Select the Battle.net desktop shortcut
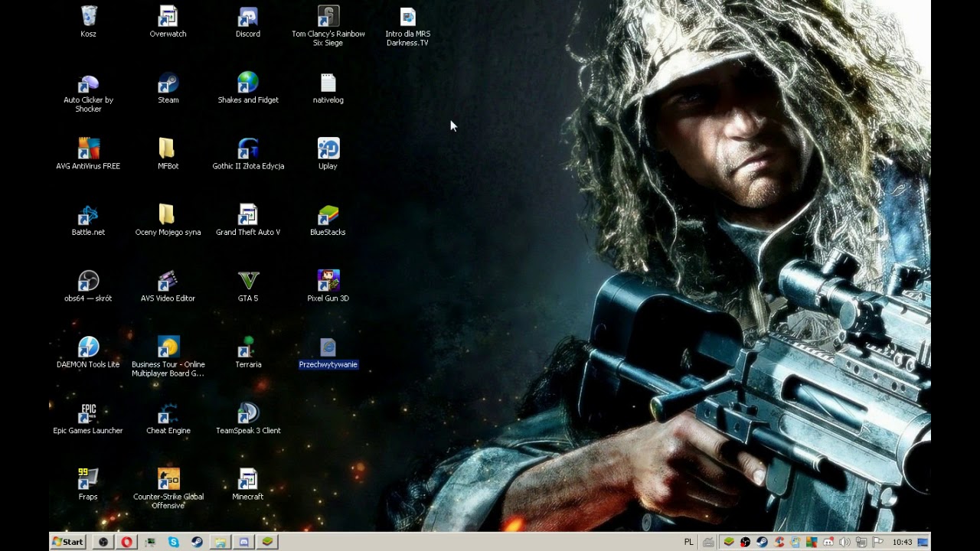 click(x=88, y=220)
